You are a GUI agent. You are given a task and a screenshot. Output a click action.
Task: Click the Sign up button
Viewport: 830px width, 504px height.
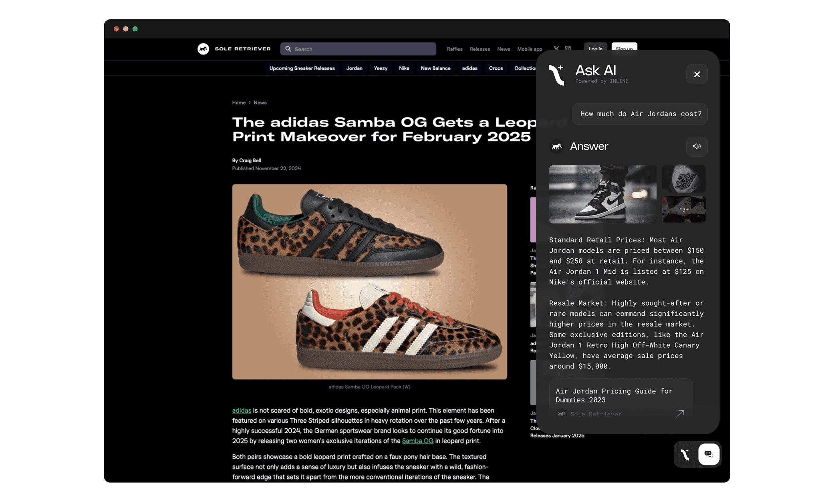tap(624, 47)
